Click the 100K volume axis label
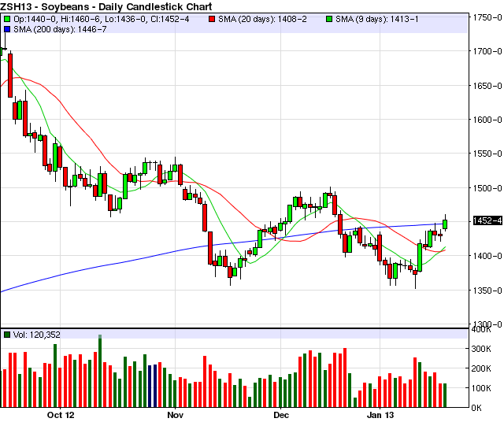Screen dimensions: 504x422 (x=481, y=388)
